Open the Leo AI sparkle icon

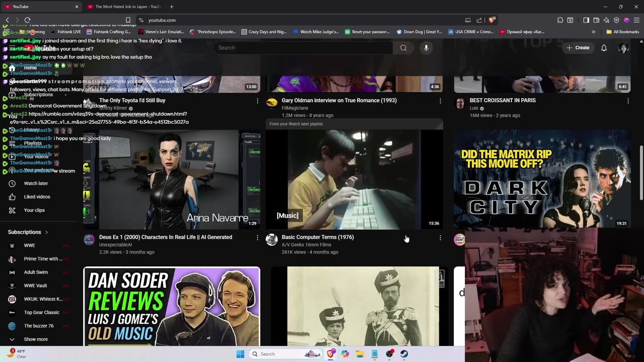click(606, 20)
